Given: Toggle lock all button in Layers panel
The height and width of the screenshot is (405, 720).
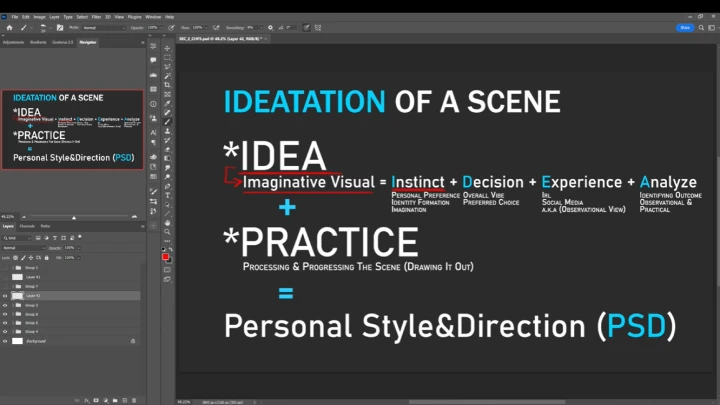Looking at the screenshot, I should pyautogui.click(x=46, y=258).
